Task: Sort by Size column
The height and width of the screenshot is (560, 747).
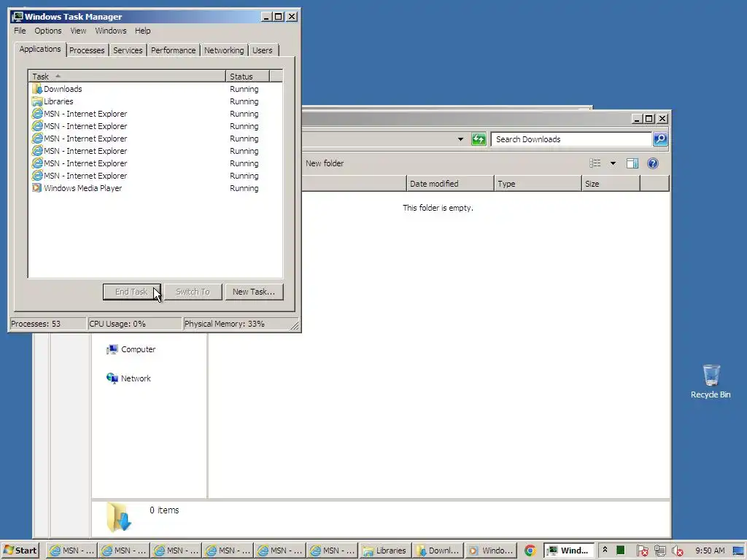Action: pyautogui.click(x=611, y=184)
